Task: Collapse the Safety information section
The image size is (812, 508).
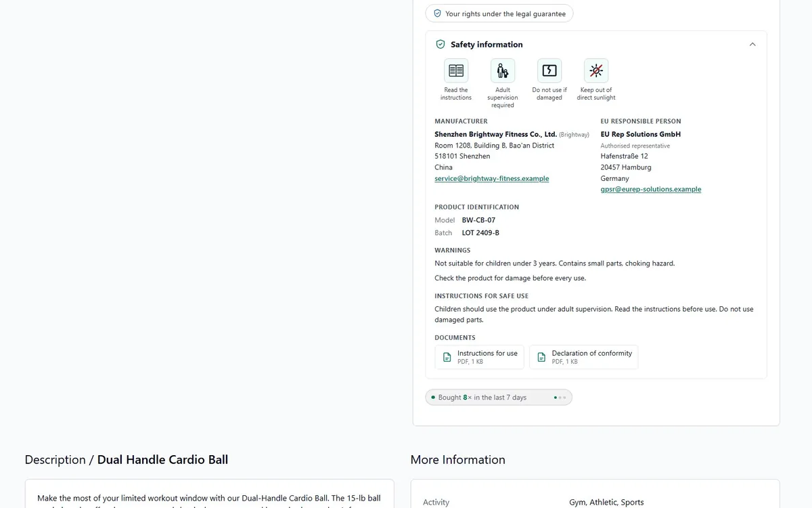Action: point(752,45)
